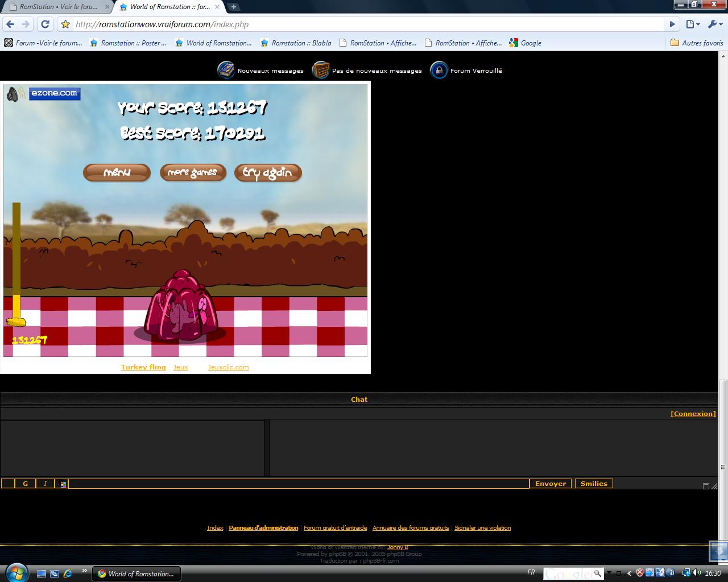This screenshot has height=582, width=728.
Task: Open the Romstation :: Blabla bookmark
Action: [296, 43]
